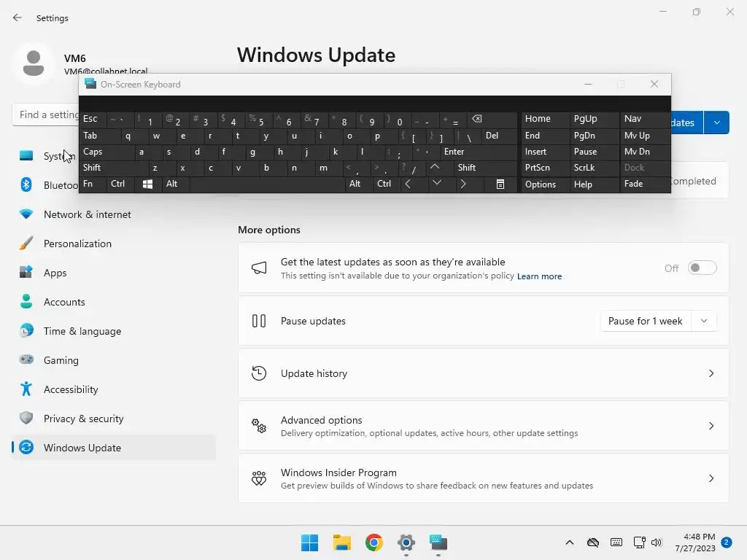Click the Tab key on keyboard
Viewport: 747px width, 560px height.
(x=100, y=136)
